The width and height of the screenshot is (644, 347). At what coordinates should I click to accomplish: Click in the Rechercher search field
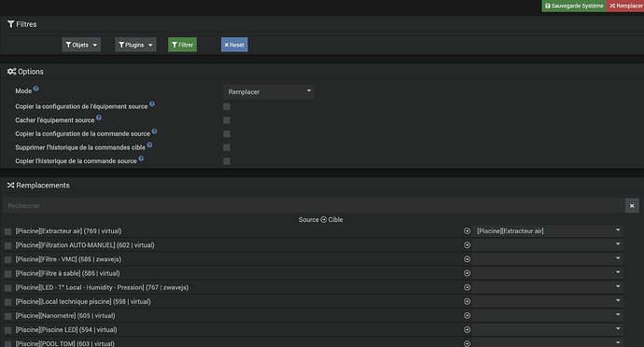(314, 206)
